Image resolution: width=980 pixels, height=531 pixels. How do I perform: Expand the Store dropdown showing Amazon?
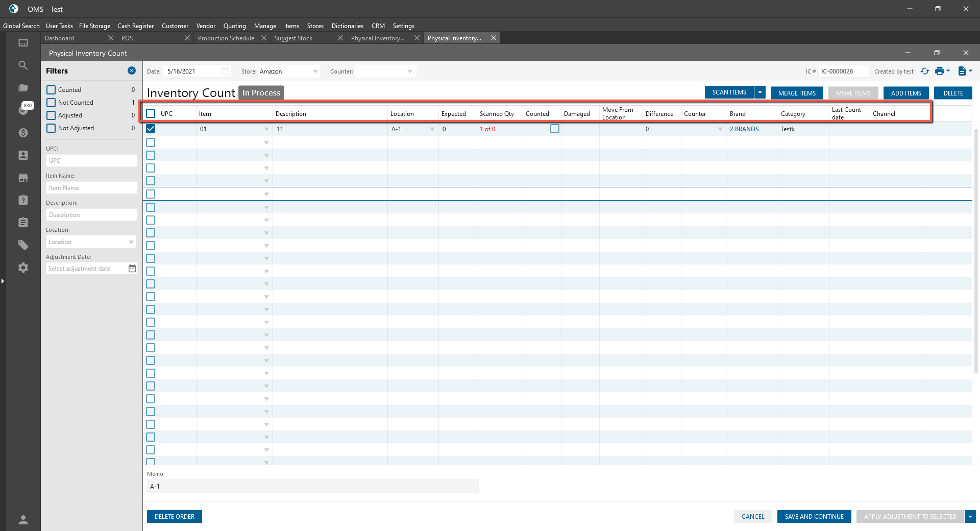[315, 71]
